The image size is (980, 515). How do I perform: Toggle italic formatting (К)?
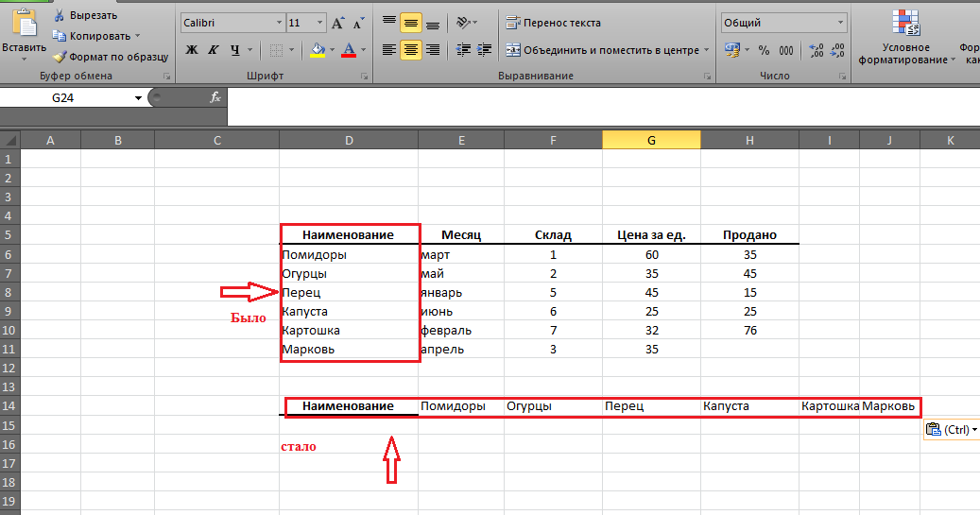(x=214, y=49)
